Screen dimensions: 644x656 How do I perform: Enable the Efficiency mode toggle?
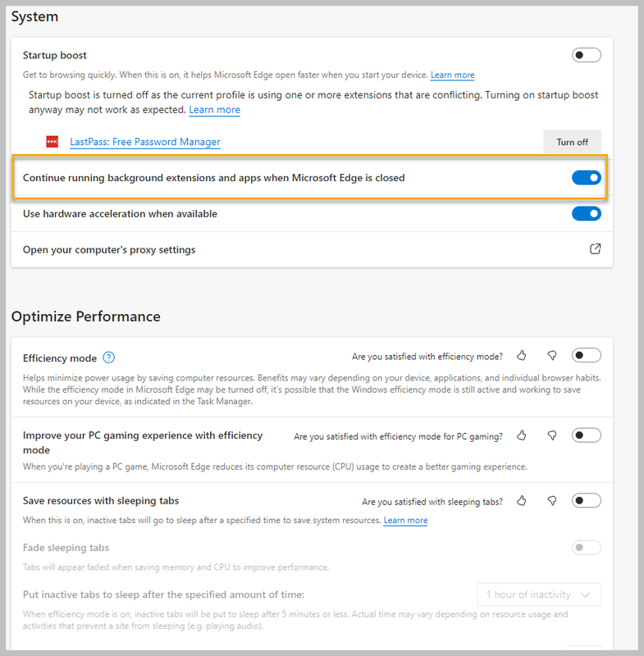pyautogui.click(x=586, y=356)
